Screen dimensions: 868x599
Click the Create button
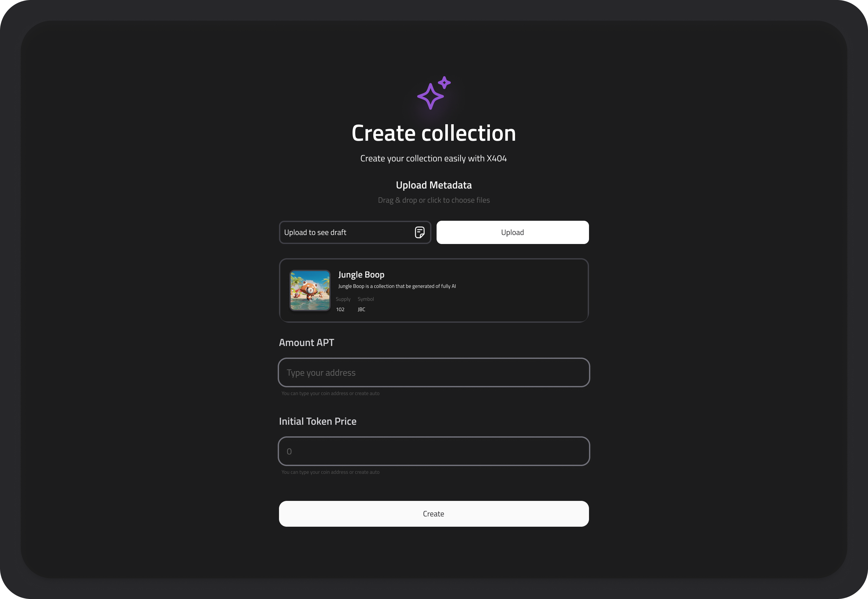[x=434, y=513]
